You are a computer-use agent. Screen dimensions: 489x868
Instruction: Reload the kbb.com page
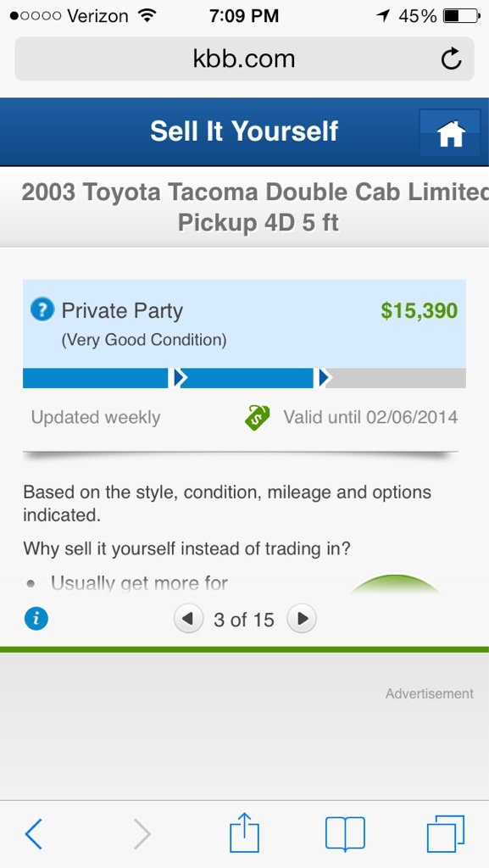coord(451,58)
